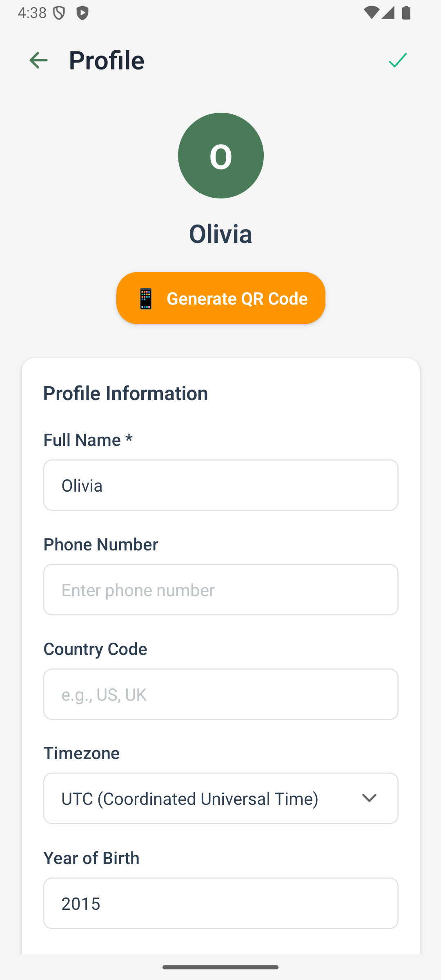Screen dimensions: 441x980
Task: Focus the Country Code text box
Action: pos(220,694)
